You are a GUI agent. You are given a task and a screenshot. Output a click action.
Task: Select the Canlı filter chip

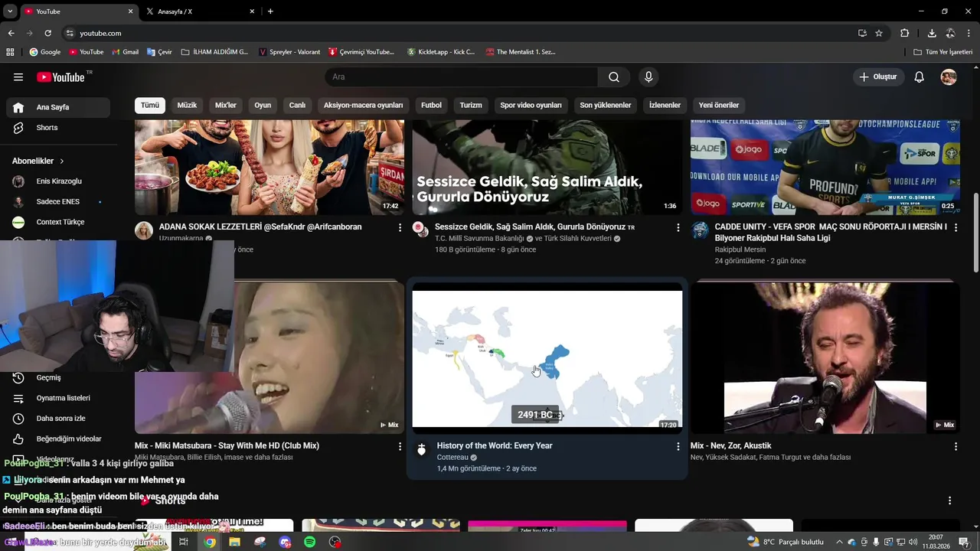point(297,106)
